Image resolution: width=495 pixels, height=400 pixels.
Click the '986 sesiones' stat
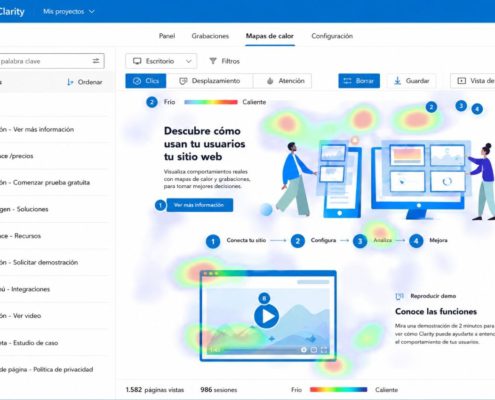click(219, 390)
